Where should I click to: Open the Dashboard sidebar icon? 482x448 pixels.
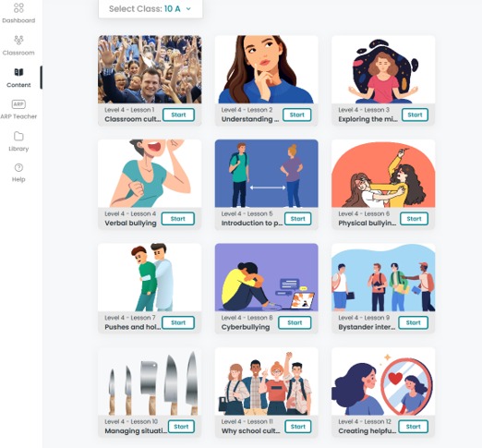[18, 8]
